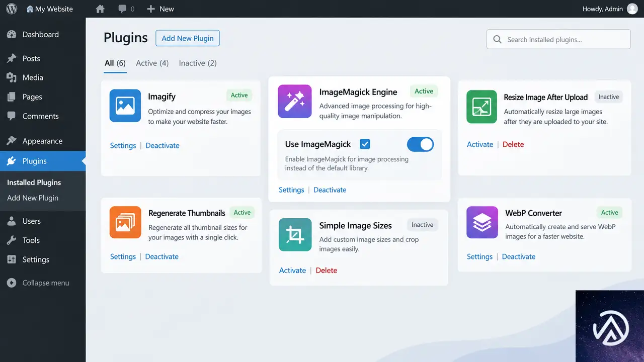Switch to the All (6) tab
Image resolution: width=644 pixels, height=362 pixels.
coord(115,63)
